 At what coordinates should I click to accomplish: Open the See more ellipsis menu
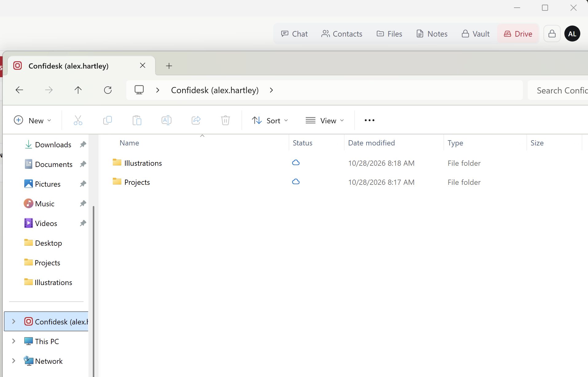[x=369, y=120]
